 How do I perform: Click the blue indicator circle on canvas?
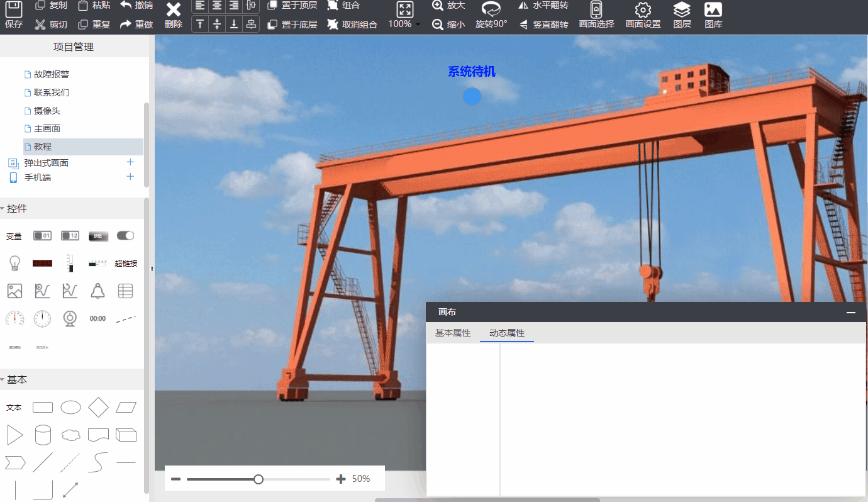(x=472, y=96)
